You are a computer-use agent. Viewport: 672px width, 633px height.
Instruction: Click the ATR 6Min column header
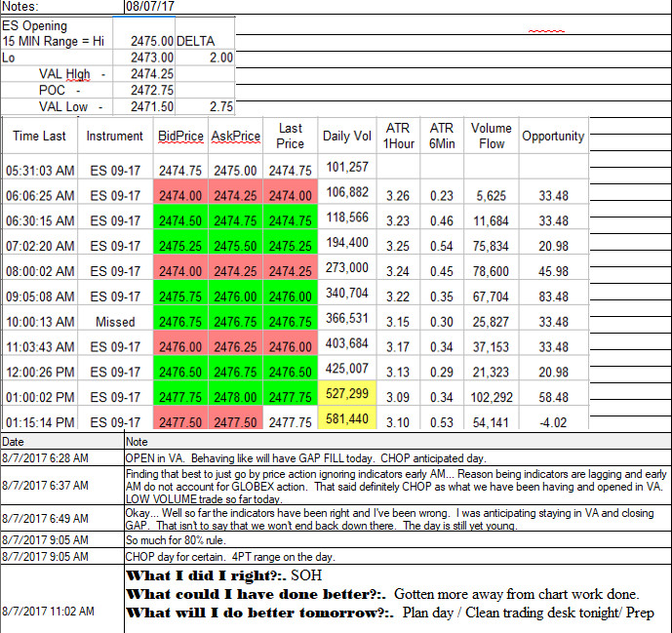click(x=442, y=136)
